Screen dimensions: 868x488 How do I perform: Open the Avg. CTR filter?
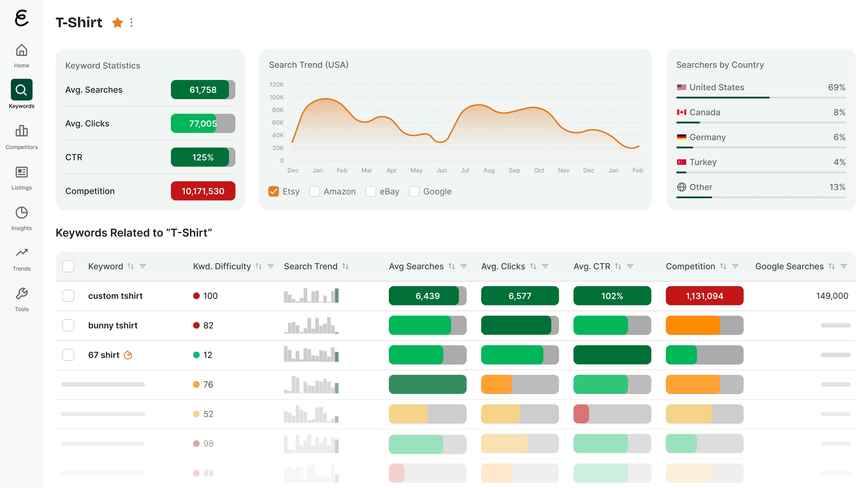pos(630,266)
